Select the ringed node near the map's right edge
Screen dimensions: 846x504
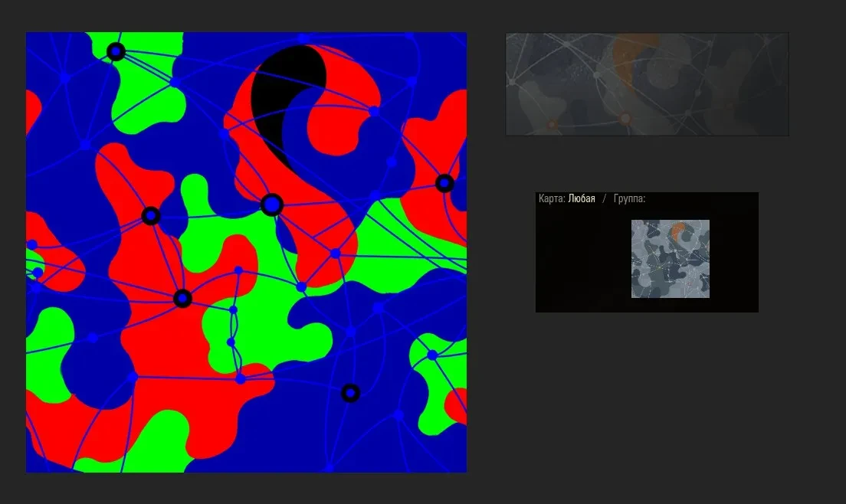pyautogui.click(x=444, y=184)
